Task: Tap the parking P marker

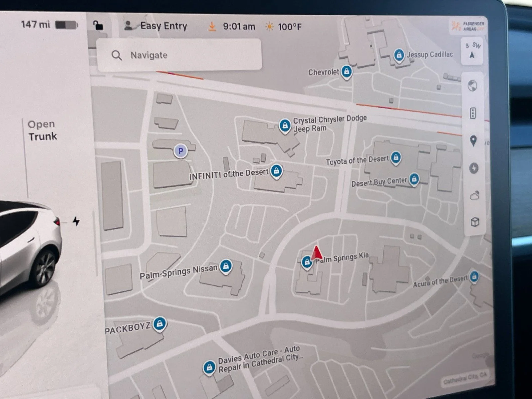Action: coord(181,151)
